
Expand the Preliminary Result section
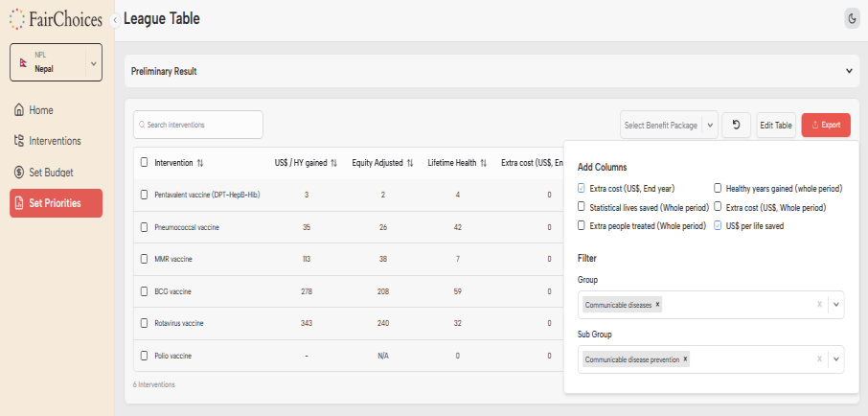[848, 71]
